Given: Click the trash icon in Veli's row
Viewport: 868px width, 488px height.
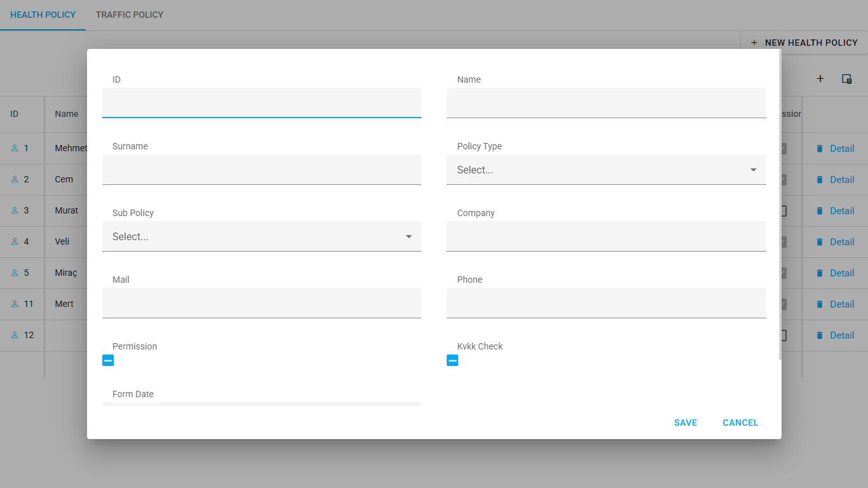Looking at the screenshot, I should pyautogui.click(x=820, y=242).
